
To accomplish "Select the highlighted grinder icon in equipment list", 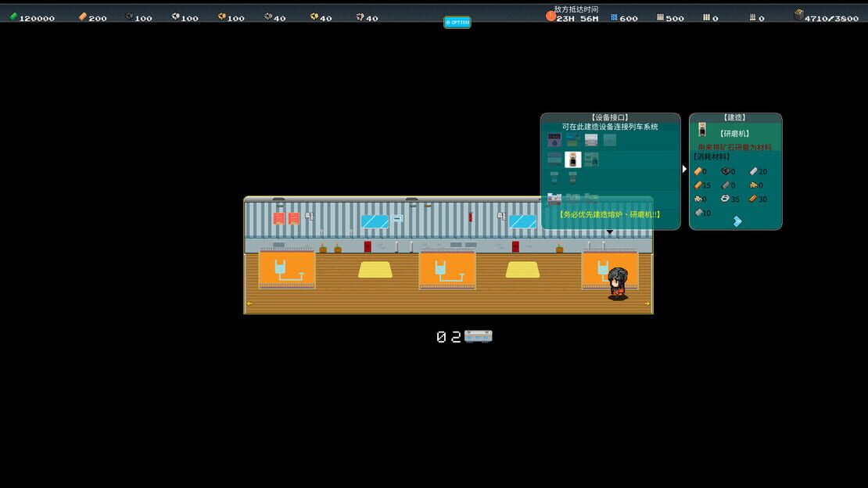I will click(573, 160).
